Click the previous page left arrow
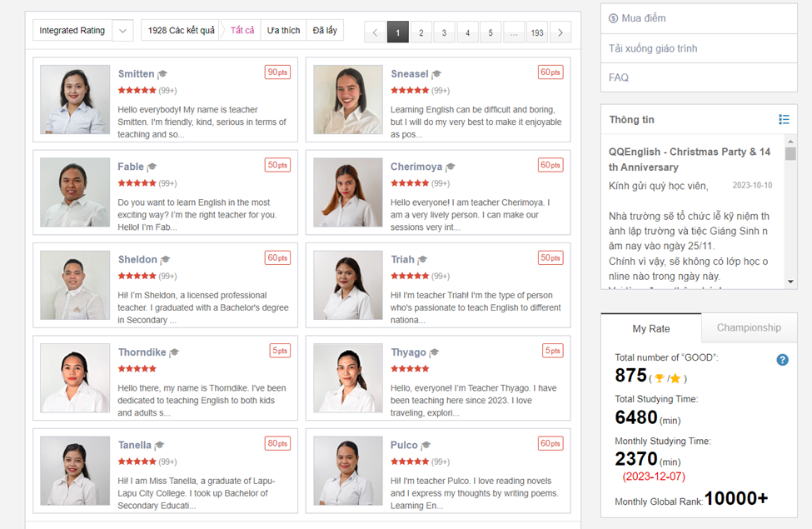Viewport: 812px width, 529px height. tap(375, 32)
